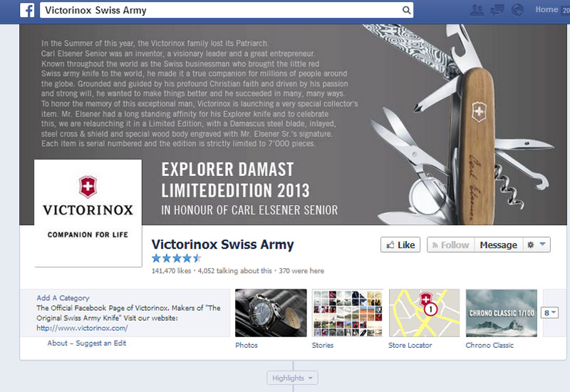Click 4,052 talking about this

[235, 271]
